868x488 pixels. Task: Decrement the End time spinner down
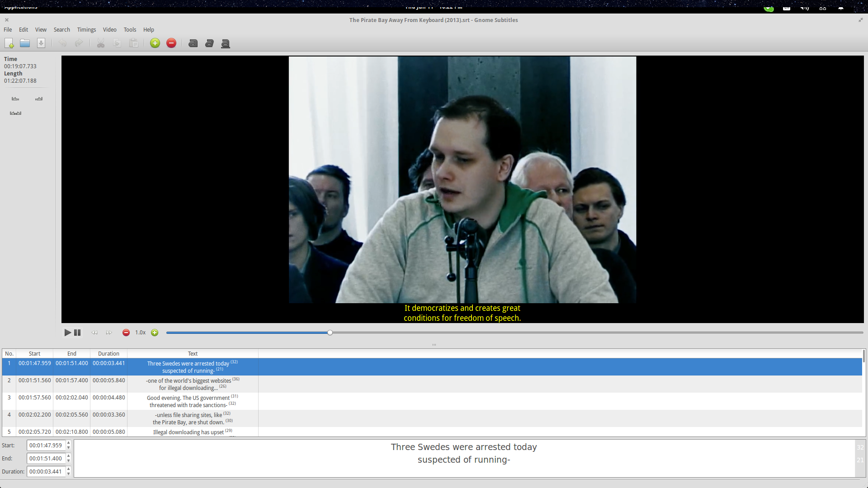click(69, 461)
